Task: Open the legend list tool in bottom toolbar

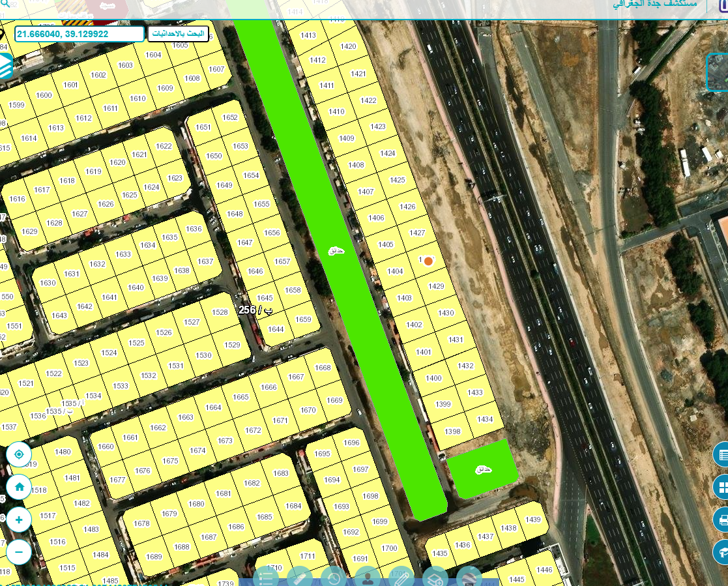Action: pyautogui.click(x=265, y=577)
